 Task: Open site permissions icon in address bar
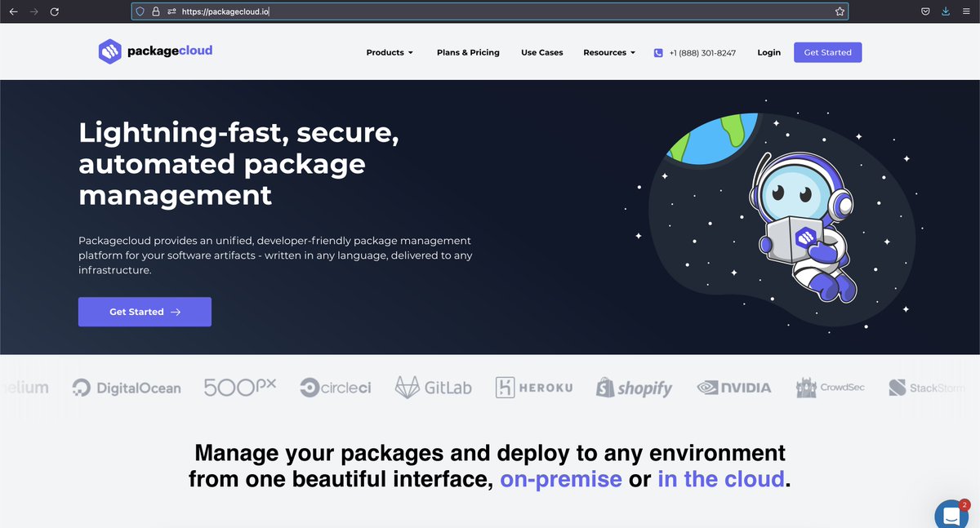point(171,11)
